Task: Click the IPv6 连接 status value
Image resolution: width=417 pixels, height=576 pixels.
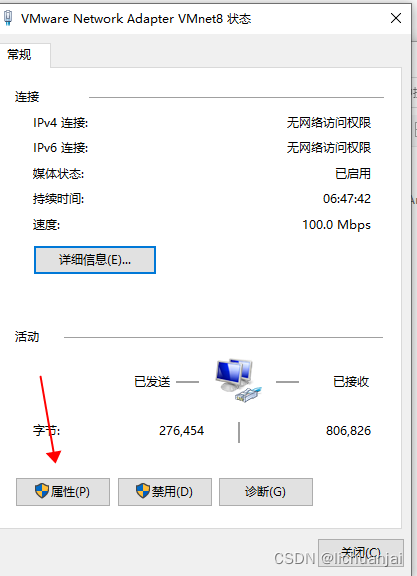Action: click(x=329, y=148)
